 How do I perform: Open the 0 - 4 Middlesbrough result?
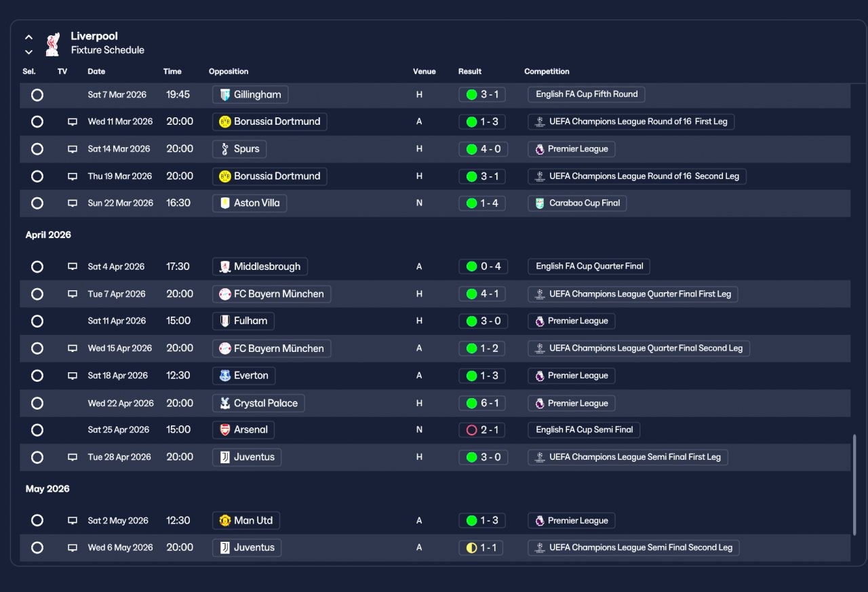point(484,267)
